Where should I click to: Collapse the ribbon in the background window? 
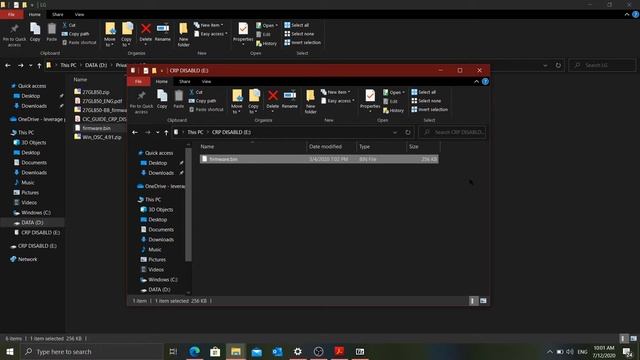click(x=627, y=15)
